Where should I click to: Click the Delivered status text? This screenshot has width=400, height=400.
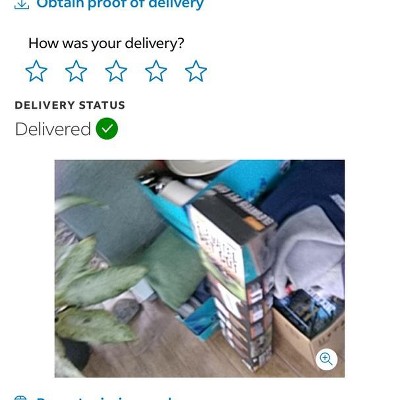tap(53, 129)
